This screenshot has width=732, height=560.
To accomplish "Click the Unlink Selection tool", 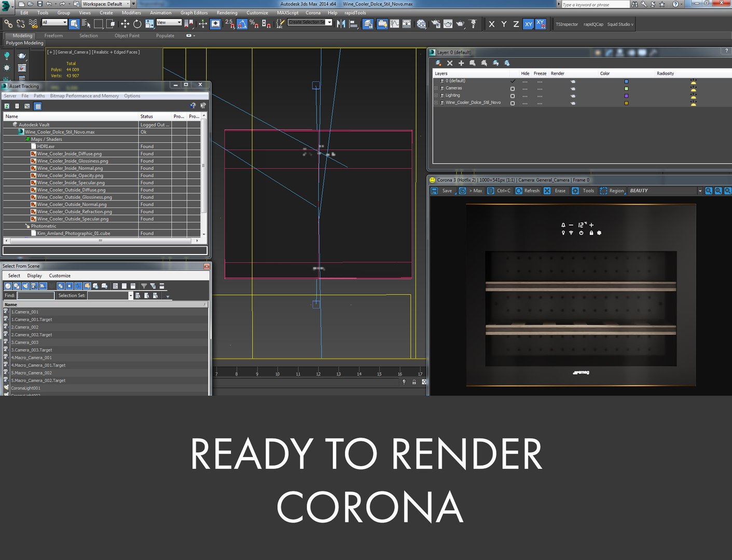I will pyautogui.click(x=21, y=24).
